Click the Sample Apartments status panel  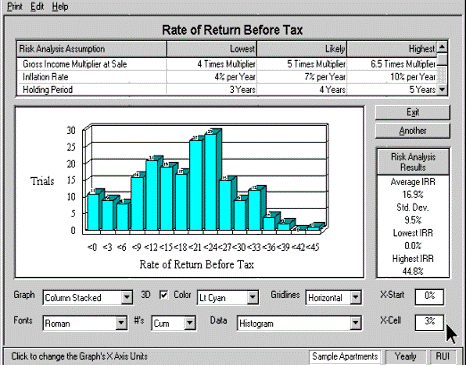345,357
